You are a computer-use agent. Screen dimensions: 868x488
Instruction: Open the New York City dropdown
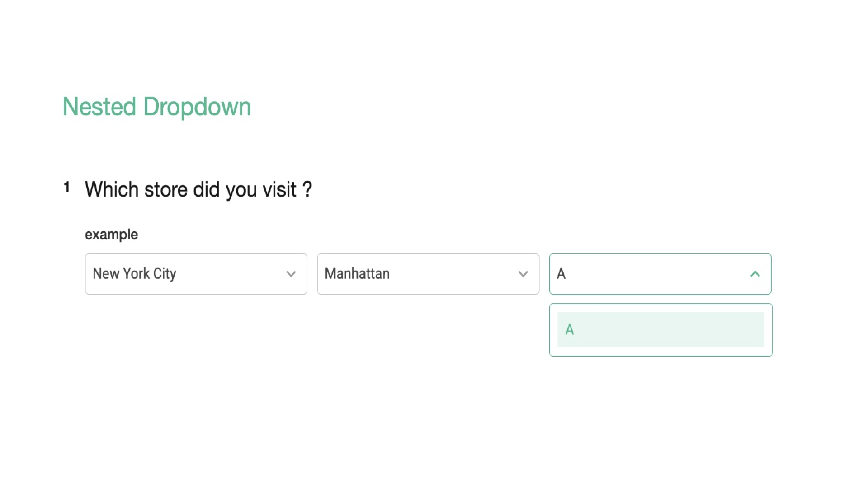[x=196, y=274]
